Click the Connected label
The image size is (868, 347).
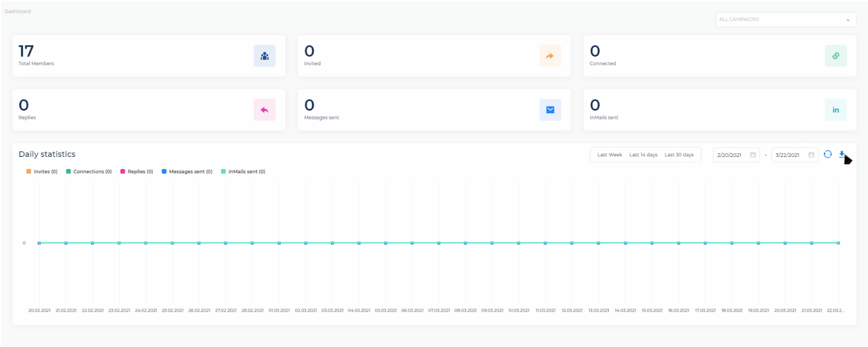pos(603,64)
